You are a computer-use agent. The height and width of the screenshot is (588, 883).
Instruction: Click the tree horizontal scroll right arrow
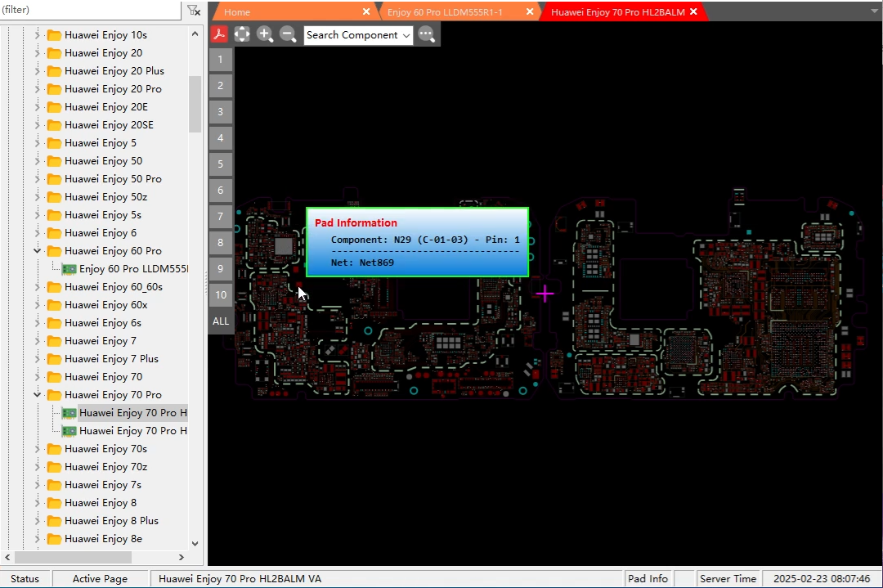[182, 557]
